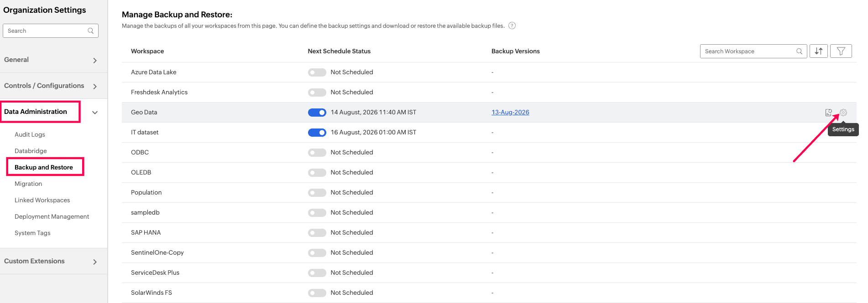Click Controls / Configurations section label
The height and width of the screenshot is (303, 868).
pyautogui.click(x=44, y=86)
